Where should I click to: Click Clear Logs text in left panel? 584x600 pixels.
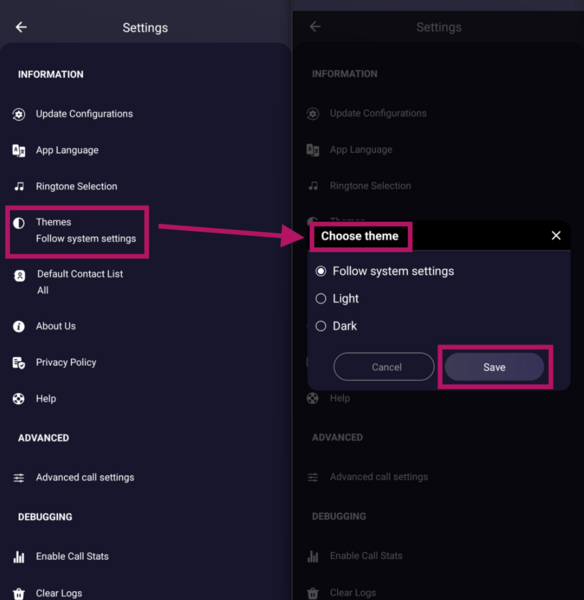pyautogui.click(x=59, y=593)
